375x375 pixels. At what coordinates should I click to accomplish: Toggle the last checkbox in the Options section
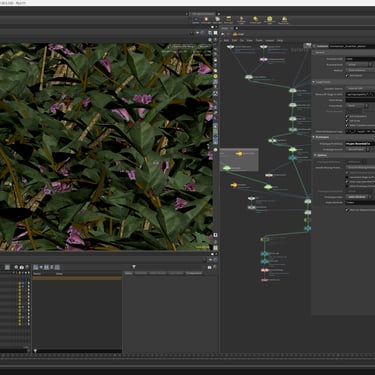(x=347, y=210)
